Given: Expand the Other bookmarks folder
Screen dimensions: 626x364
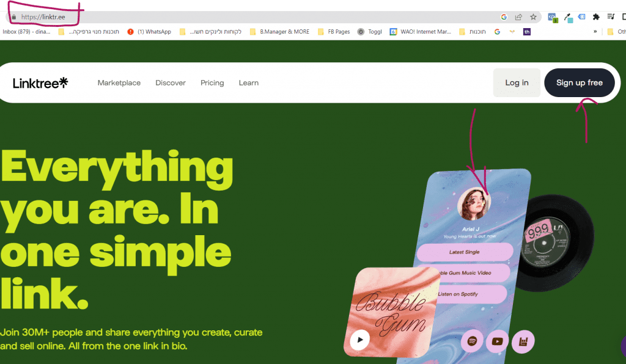Looking at the screenshot, I should (x=616, y=32).
